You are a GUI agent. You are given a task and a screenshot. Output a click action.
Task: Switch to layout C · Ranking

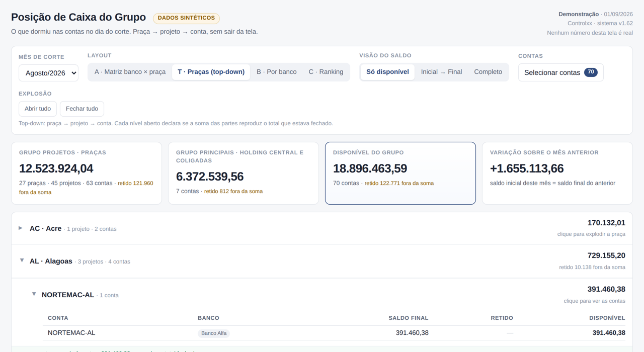[x=326, y=72]
